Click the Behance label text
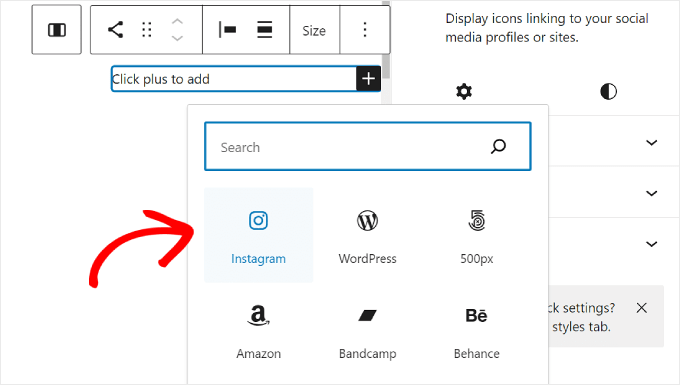 pos(477,354)
